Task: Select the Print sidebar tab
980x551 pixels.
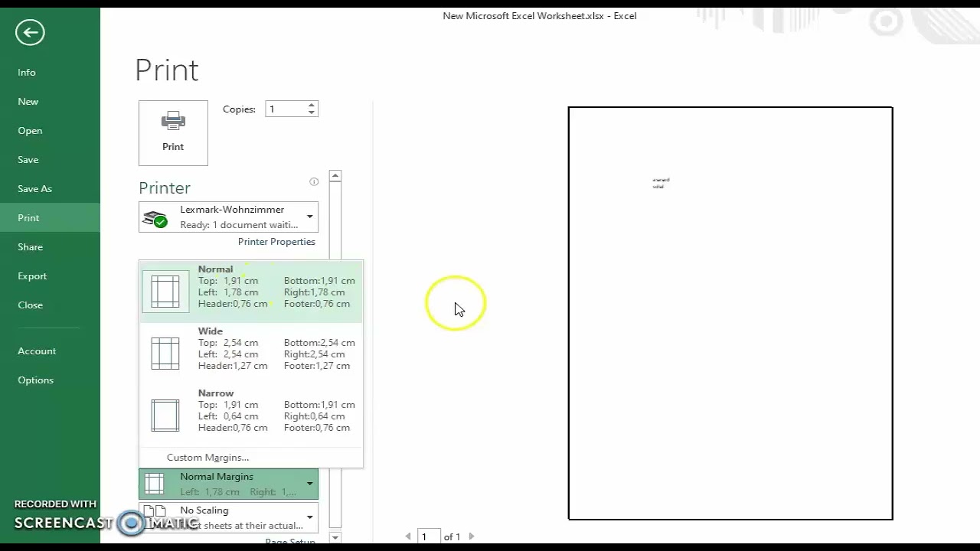Action: [50, 217]
